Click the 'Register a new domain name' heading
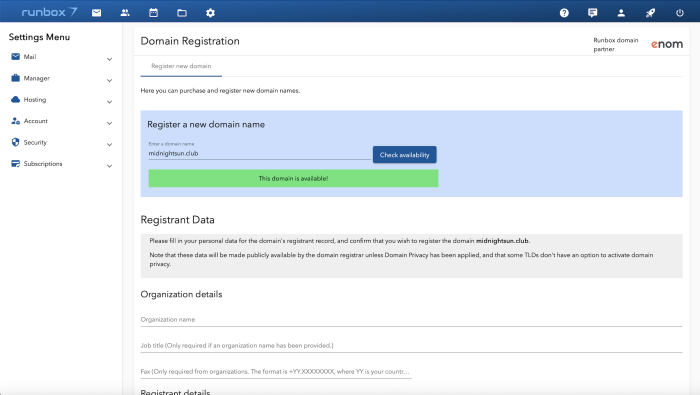 206,125
